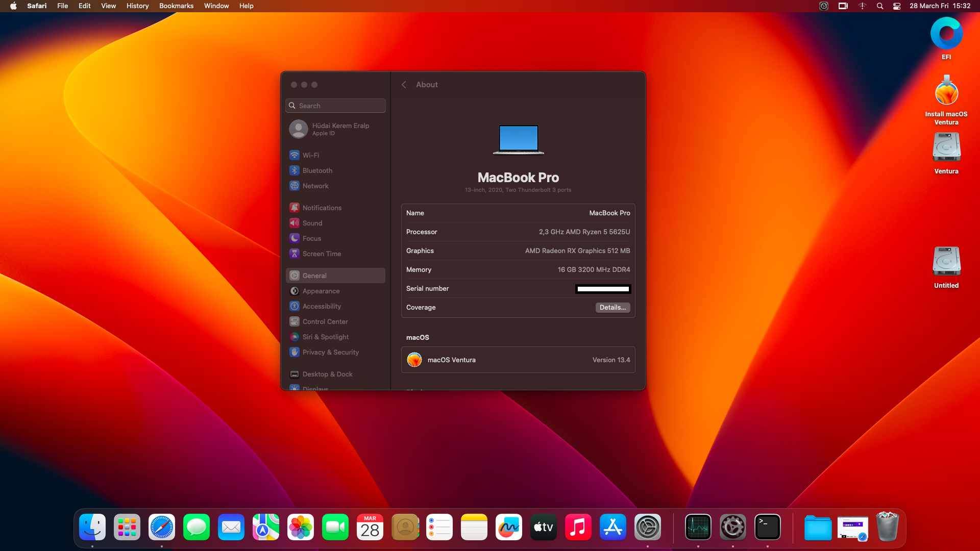Select Bluetooth in the settings sidebar
This screenshot has width=980, height=551.
tap(316, 170)
